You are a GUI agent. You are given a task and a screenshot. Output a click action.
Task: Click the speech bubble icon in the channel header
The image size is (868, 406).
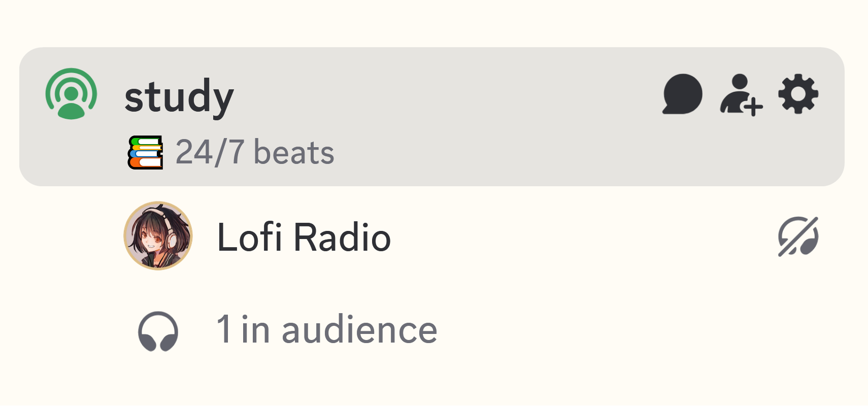[681, 94]
